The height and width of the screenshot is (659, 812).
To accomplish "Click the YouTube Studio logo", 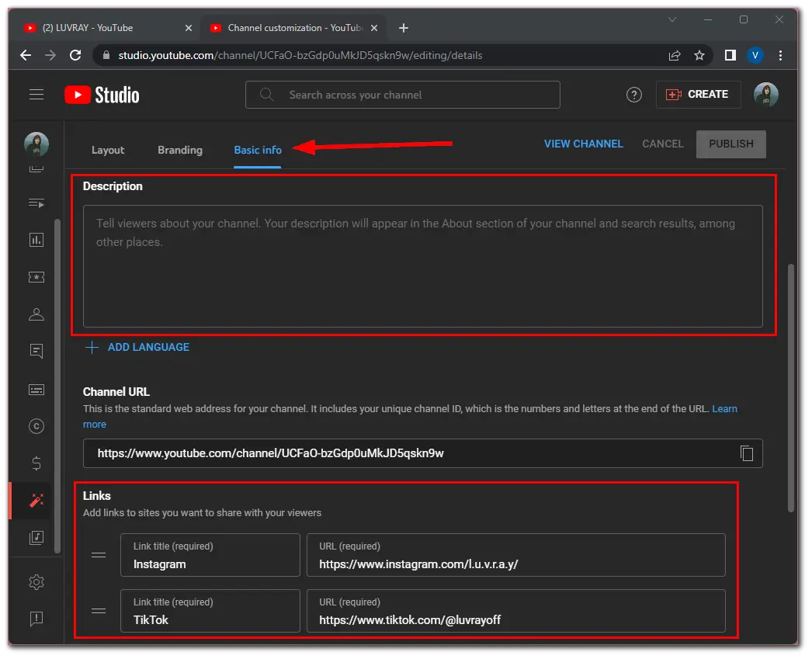I will click(102, 95).
